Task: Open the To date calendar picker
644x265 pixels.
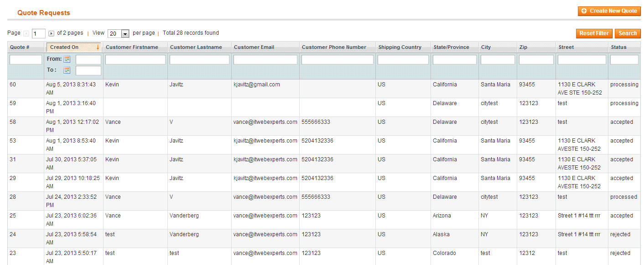Action: click(67, 70)
